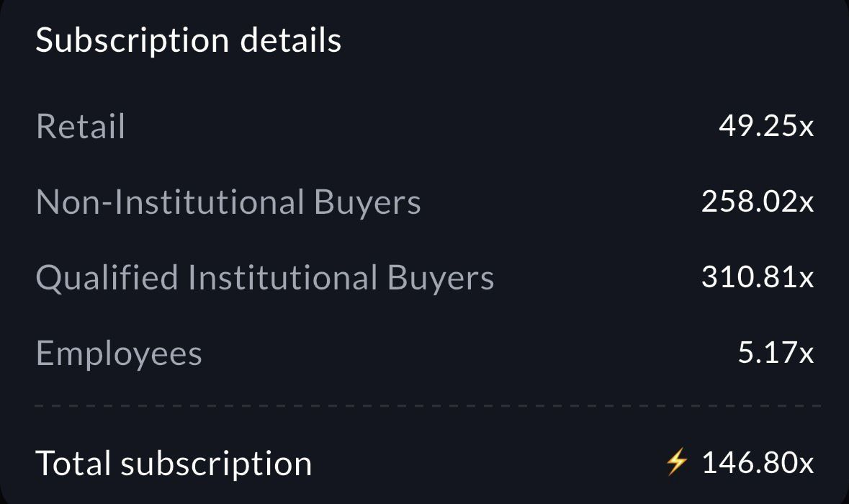Select the Employees category label
Image resolution: width=849 pixels, height=504 pixels.
[119, 354]
